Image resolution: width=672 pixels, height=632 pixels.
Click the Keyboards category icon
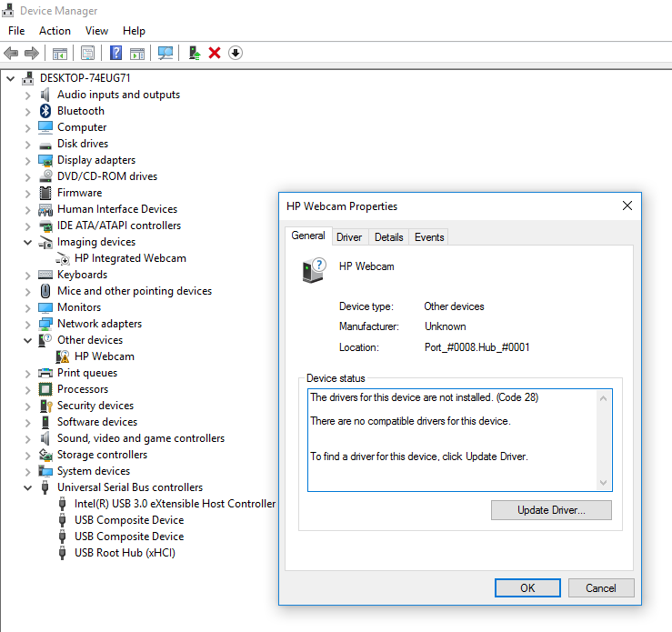(45, 275)
